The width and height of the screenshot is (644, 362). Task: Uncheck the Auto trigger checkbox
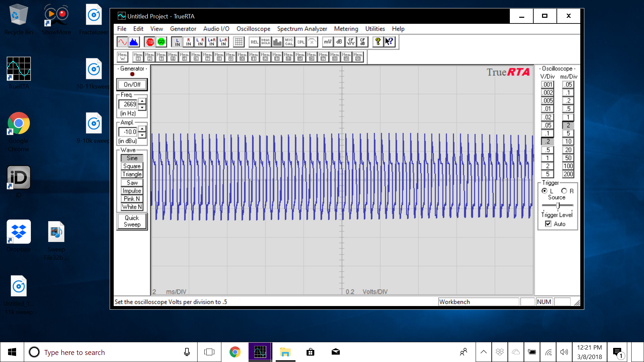click(548, 224)
